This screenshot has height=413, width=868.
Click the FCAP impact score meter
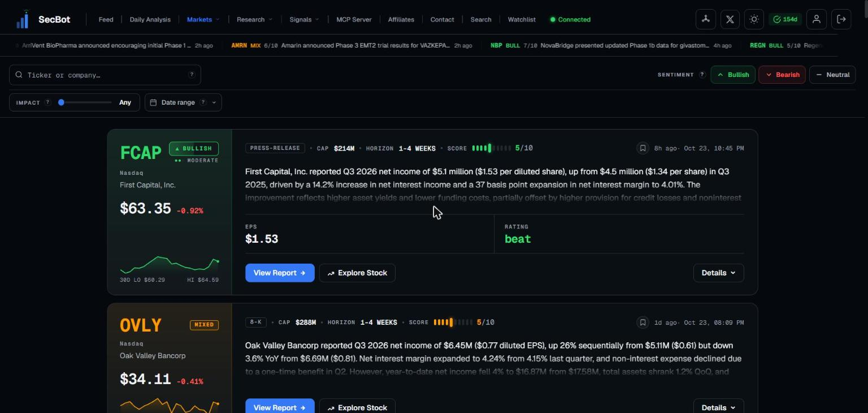coord(491,148)
